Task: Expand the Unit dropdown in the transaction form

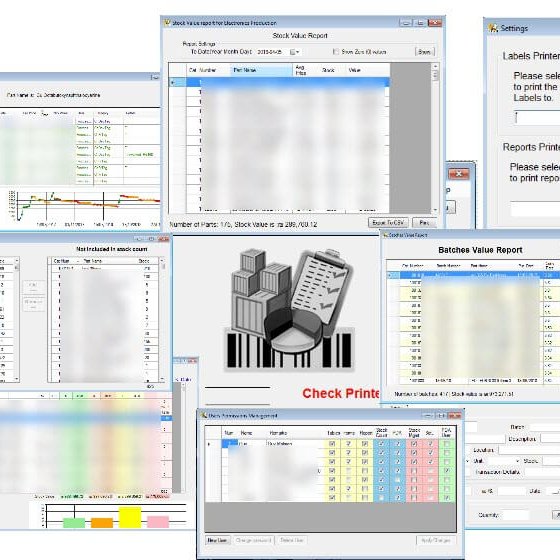Action: (x=517, y=461)
